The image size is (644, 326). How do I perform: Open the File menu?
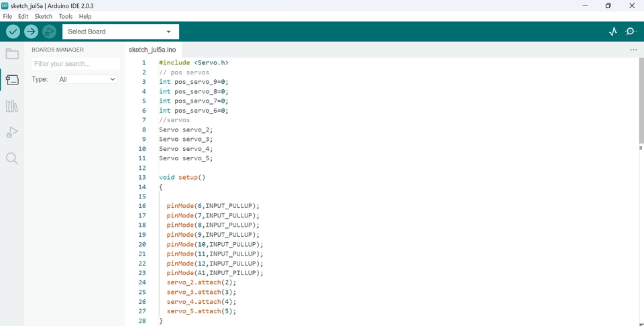[7, 16]
